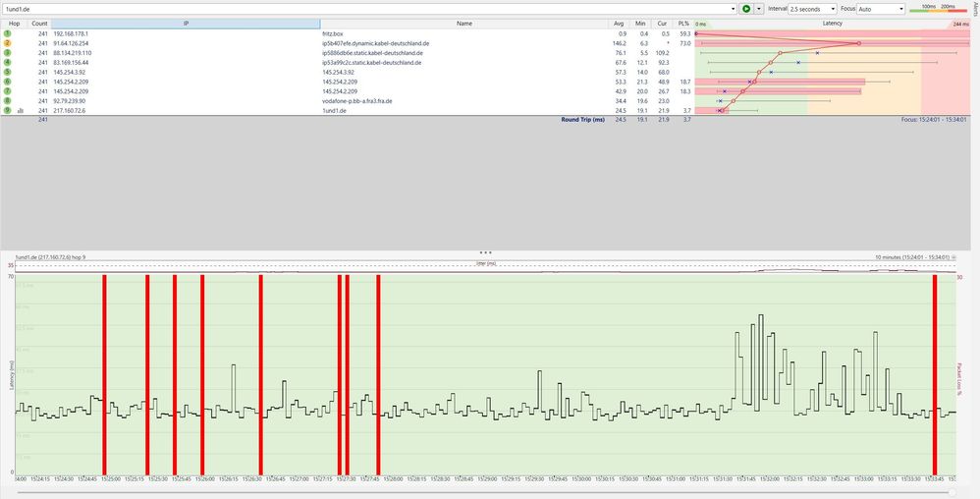Select the hop 7 circle icon
980x499 pixels.
[x=7, y=90]
